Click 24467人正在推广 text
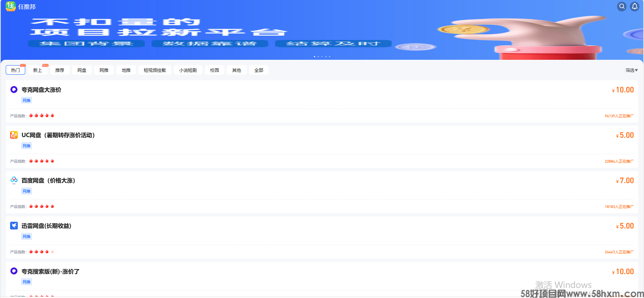This screenshot has width=644, height=298. (619, 252)
